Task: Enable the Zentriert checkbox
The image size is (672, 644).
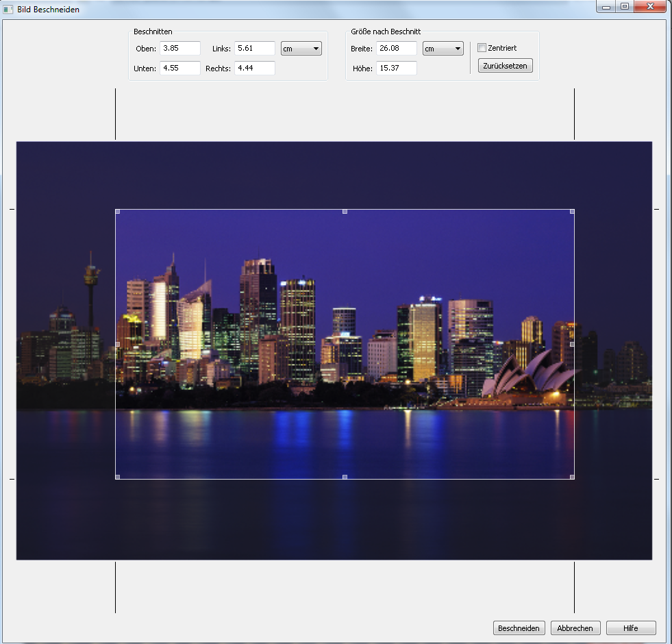Action: coord(482,47)
